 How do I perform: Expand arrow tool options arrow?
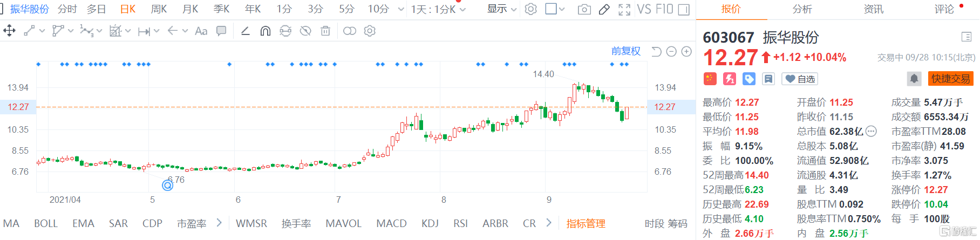[x=185, y=31]
